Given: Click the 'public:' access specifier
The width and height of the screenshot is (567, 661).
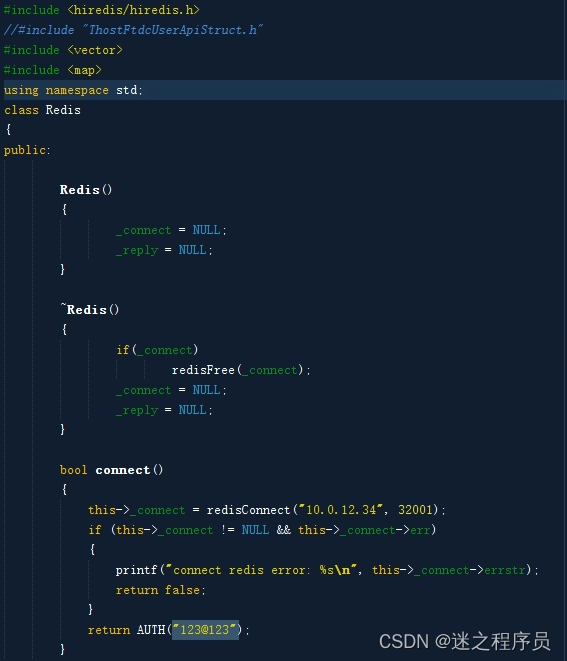Looking at the screenshot, I should coord(27,150).
